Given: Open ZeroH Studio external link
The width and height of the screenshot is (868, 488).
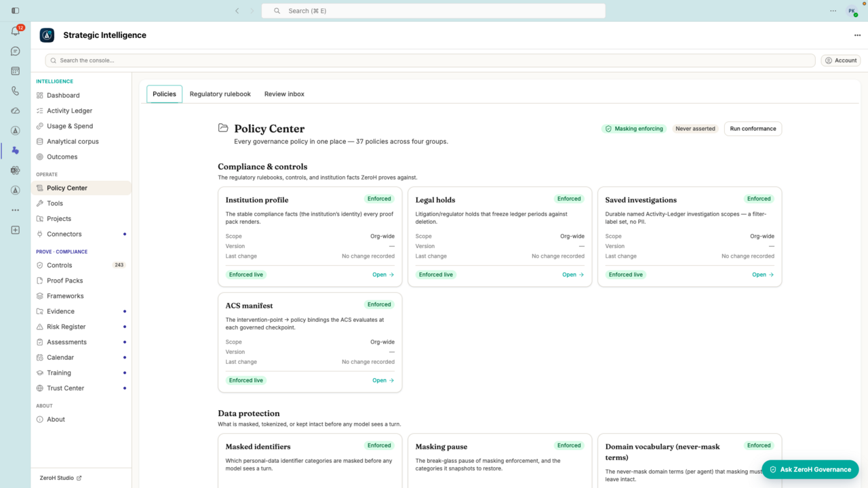Looking at the screenshot, I should tap(60, 478).
